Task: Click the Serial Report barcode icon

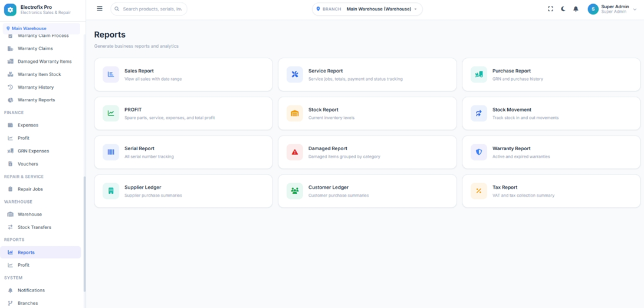Action: pyautogui.click(x=111, y=152)
